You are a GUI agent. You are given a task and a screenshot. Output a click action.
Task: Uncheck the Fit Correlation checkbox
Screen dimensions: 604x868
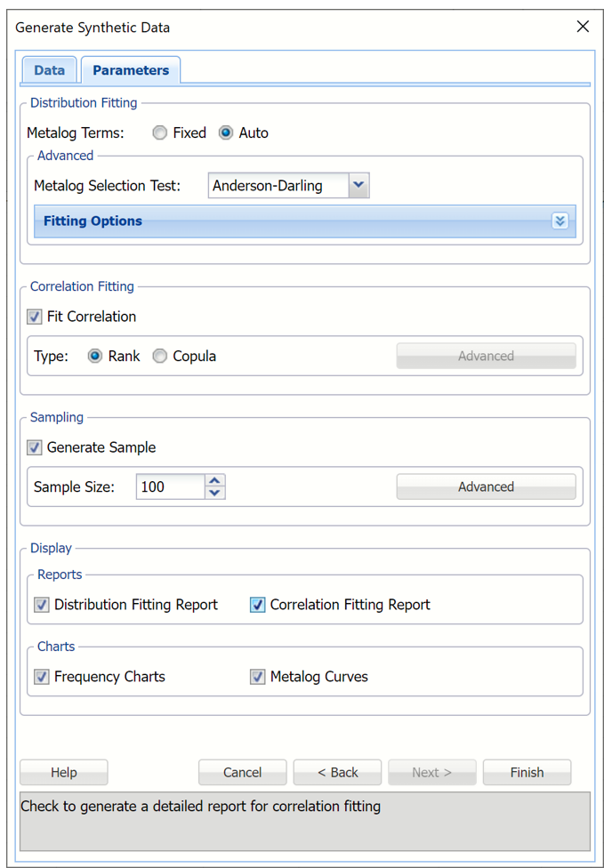(34, 317)
